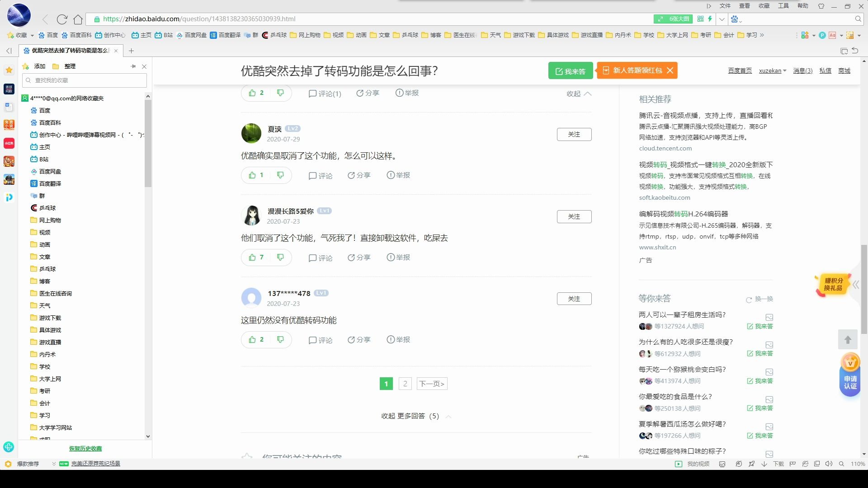Viewport: 868px width, 488px height.
Task: Share the top answer
Action: point(368,93)
